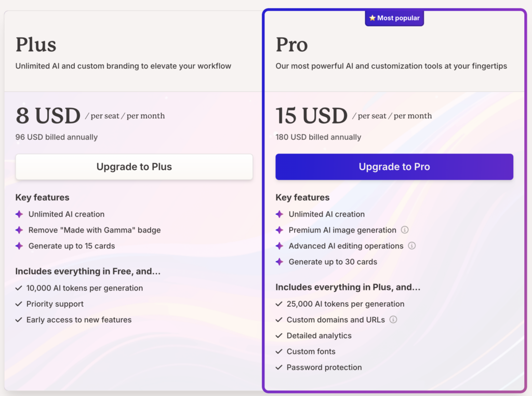Screen dimensions: 532x396
Task: Click 180 USD billed annually text
Action: [x=318, y=137]
